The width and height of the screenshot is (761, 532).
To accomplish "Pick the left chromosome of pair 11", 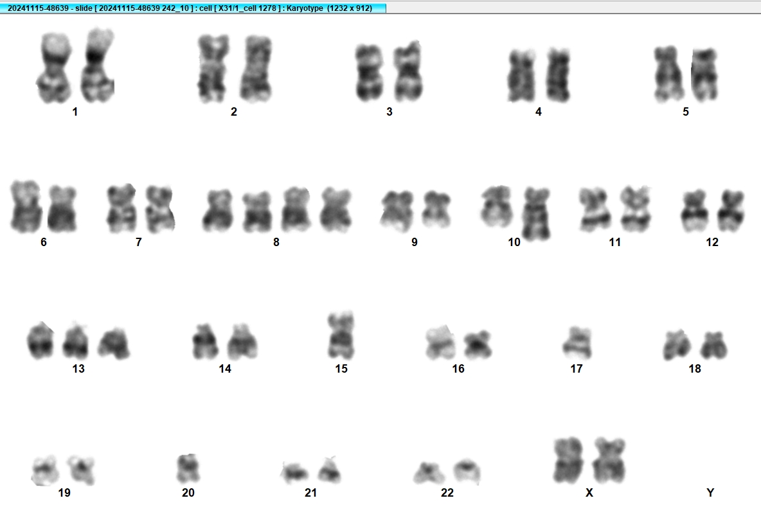I will [594, 209].
